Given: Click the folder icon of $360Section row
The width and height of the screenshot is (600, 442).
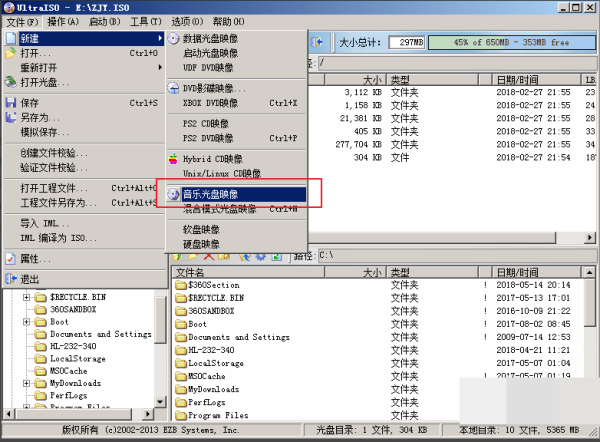Looking at the screenshot, I should click(x=181, y=285).
